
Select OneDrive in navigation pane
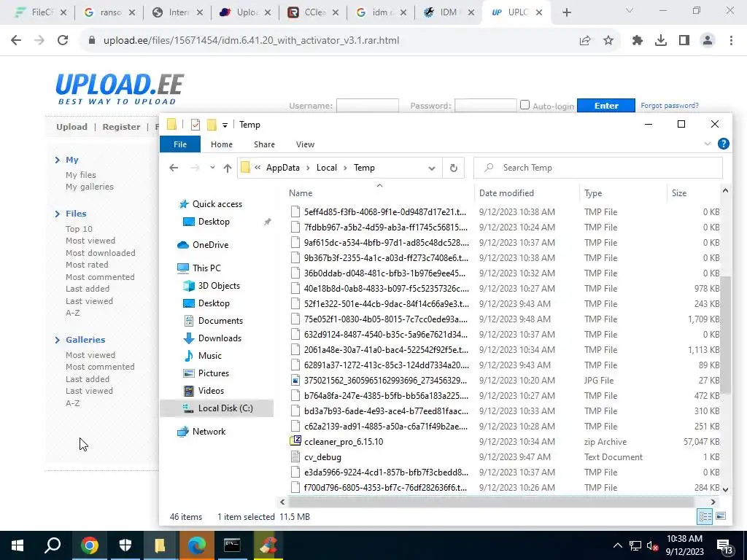tap(210, 245)
